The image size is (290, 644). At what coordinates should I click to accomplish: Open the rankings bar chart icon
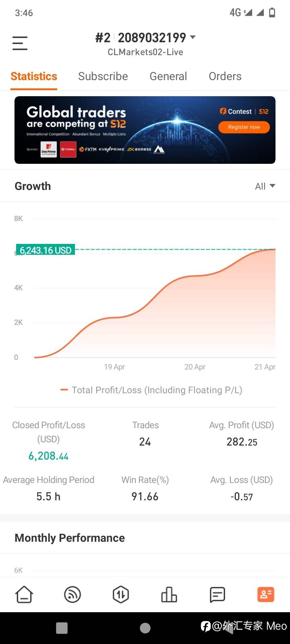169,594
